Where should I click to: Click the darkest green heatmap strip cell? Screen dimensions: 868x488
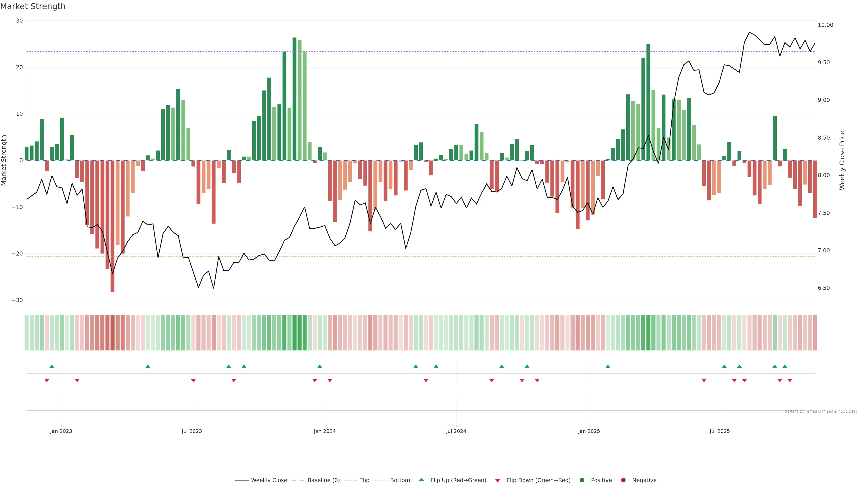pos(295,333)
